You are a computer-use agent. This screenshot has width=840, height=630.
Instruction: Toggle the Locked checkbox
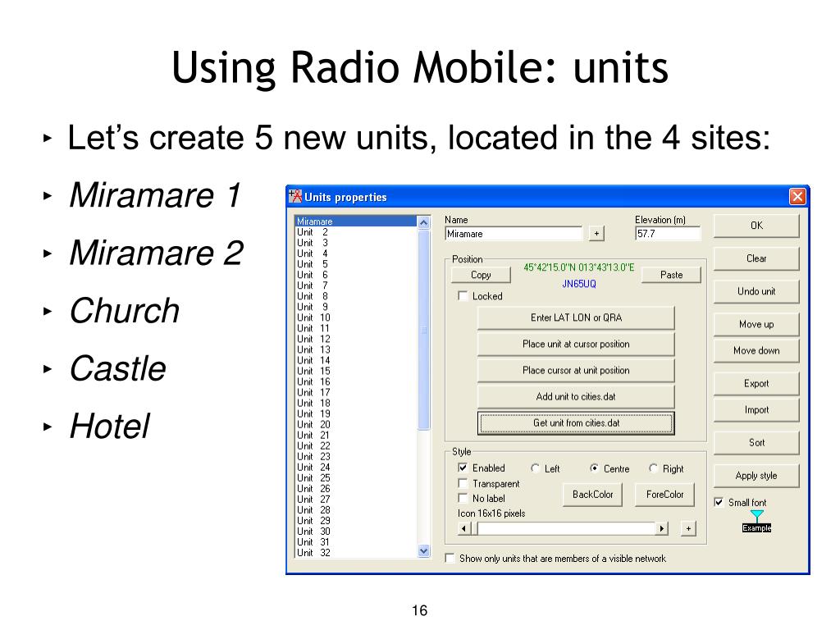point(463,295)
